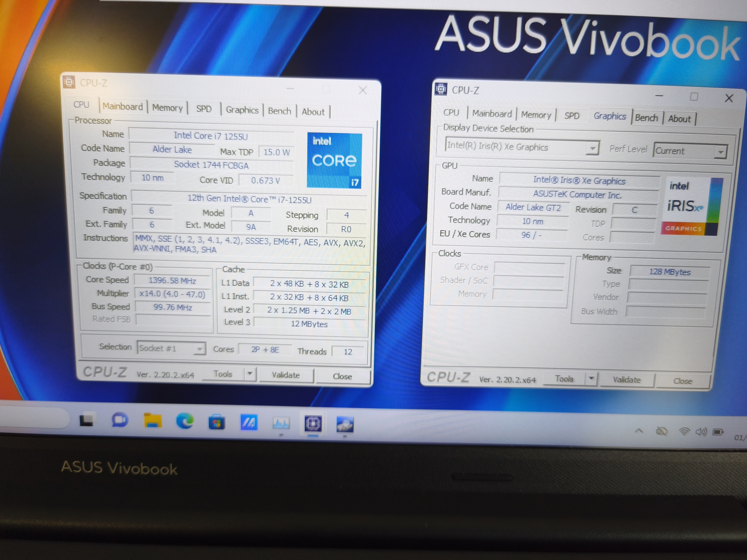Select the CPU tab in the left CPU-Z window
This screenshot has height=560, width=747.
point(81,105)
